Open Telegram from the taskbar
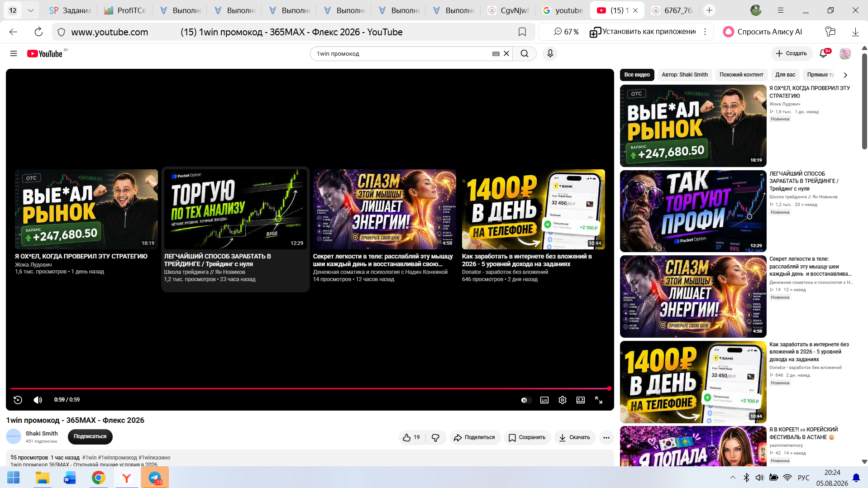868x488 pixels. click(155, 478)
